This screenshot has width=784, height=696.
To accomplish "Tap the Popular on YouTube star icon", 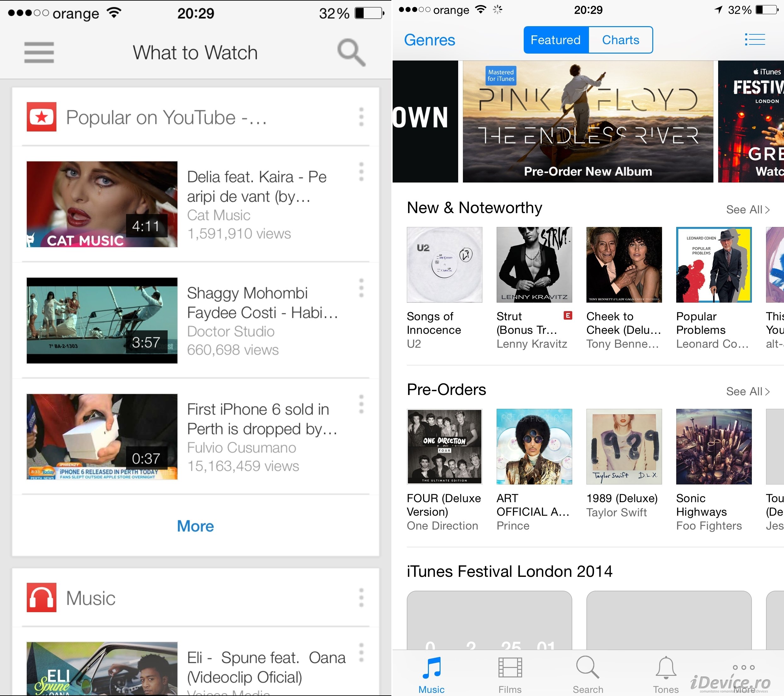I will pos(41,117).
